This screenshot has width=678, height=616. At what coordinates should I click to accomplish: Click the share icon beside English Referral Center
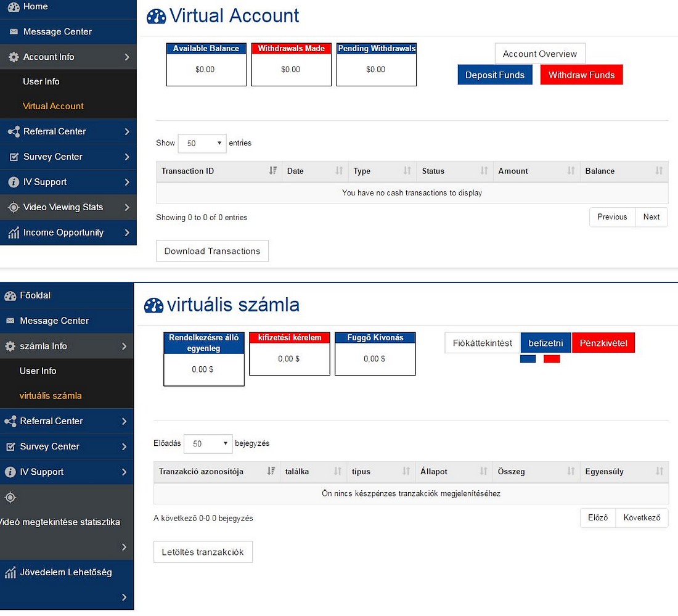coord(14,132)
